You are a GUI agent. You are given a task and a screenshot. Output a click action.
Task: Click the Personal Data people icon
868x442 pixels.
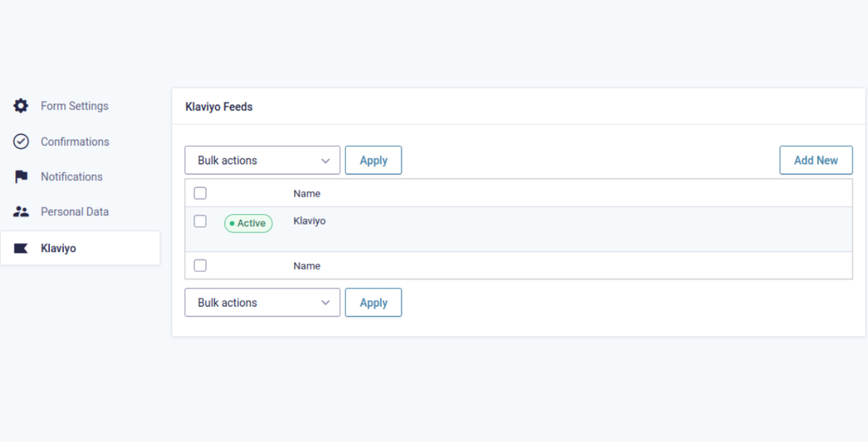[x=21, y=212]
